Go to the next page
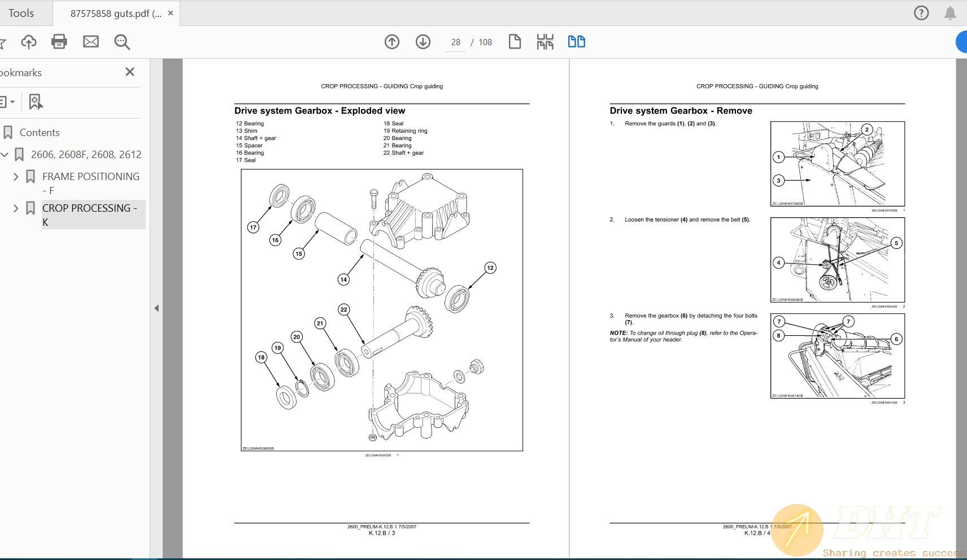 tap(422, 41)
